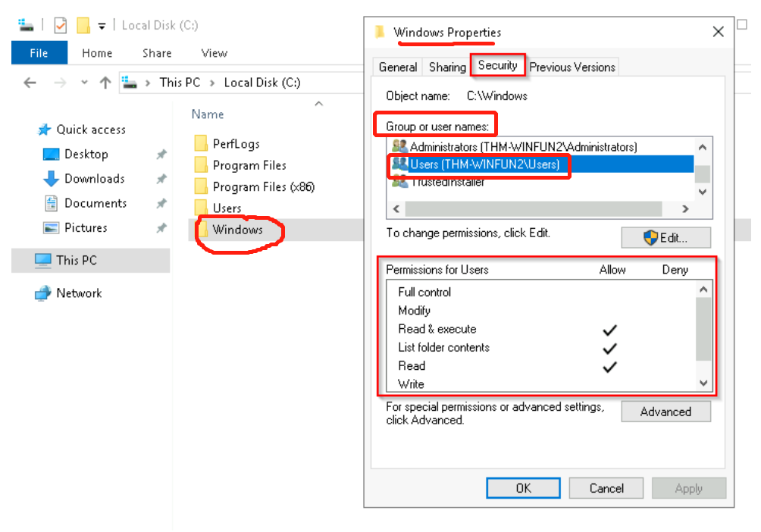
Task: Open the Previous Versions tab
Action: [572, 67]
